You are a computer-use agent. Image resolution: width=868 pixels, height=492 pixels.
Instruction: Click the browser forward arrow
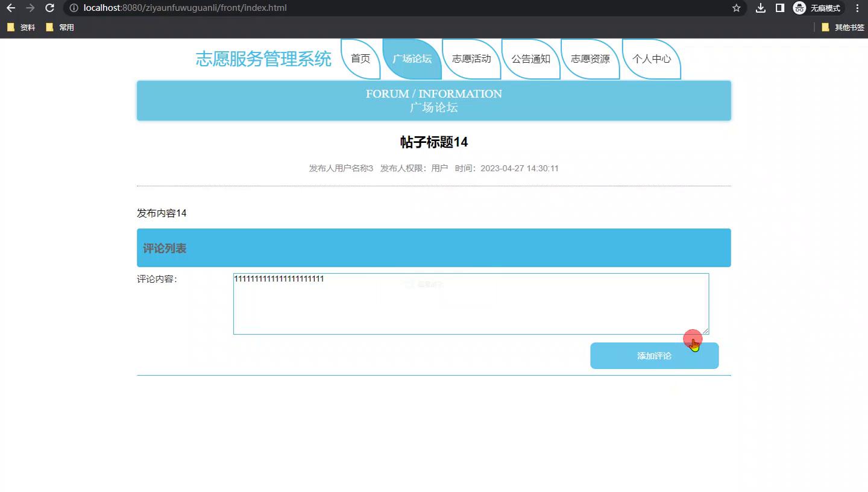point(30,8)
